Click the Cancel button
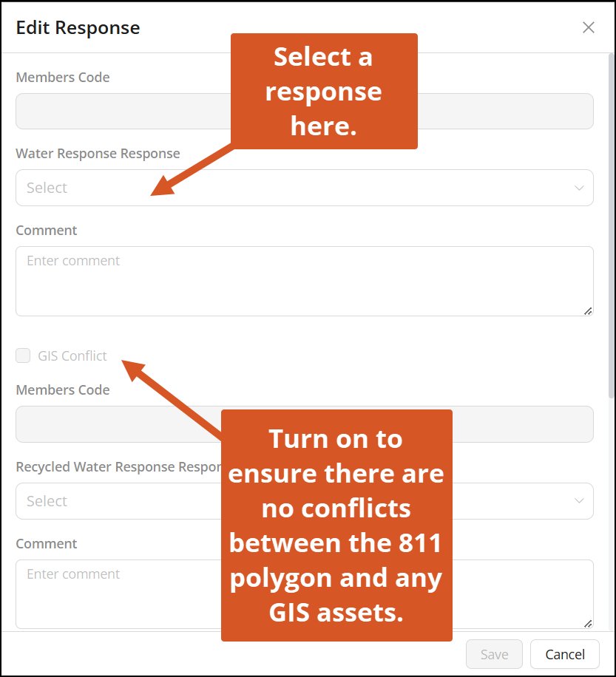The height and width of the screenshot is (677, 616). pyautogui.click(x=565, y=654)
